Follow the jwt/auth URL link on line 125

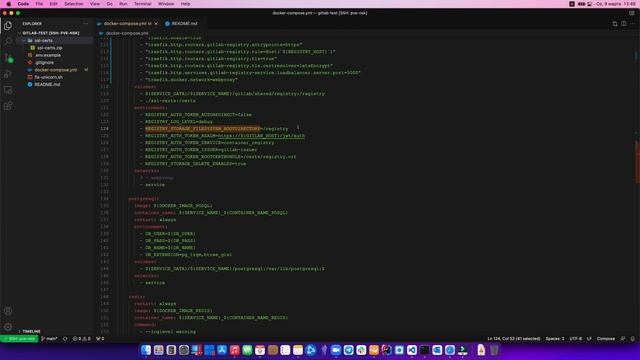point(261,136)
